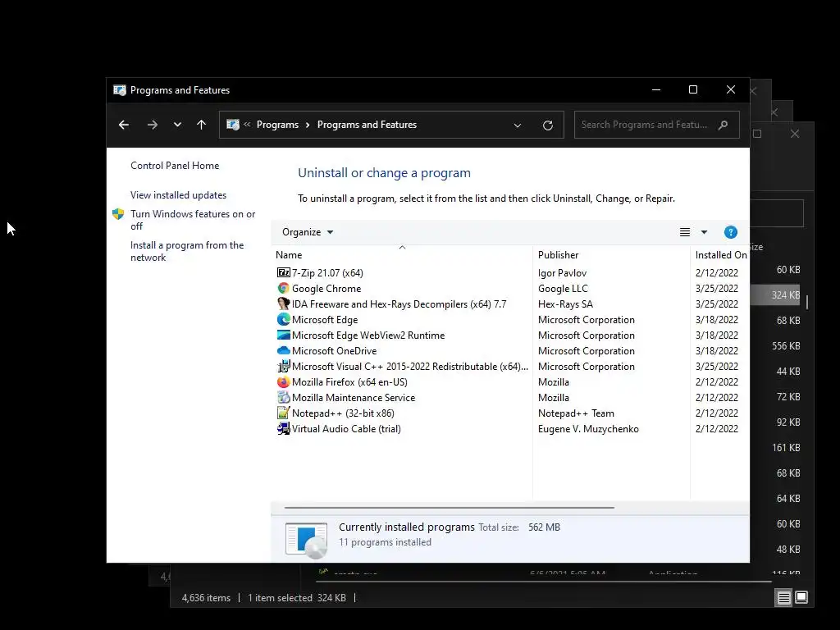Sort by the Installed On column header
The height and width of the screenshot is (630, 840).
click(720, 255)
